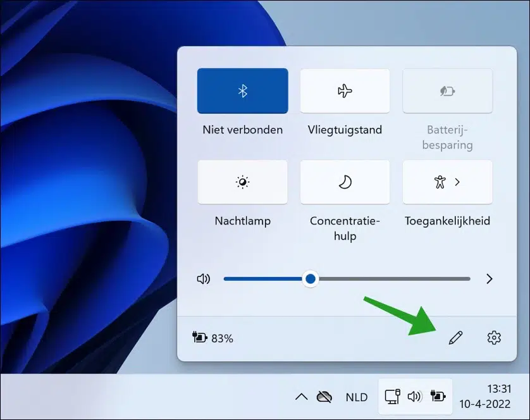Viewport: 530px width, 420px height.
Task: Edit quick settings with the pencil icon
Action: point(455,338)
